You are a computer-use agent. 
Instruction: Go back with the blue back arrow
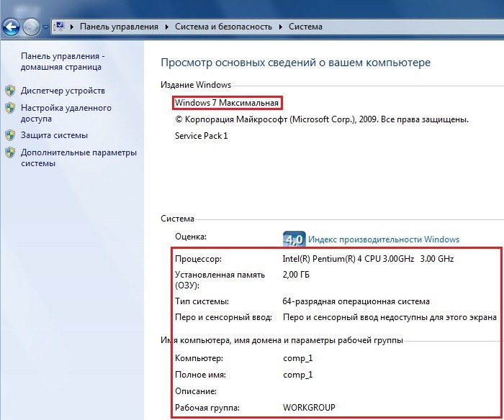12,27
